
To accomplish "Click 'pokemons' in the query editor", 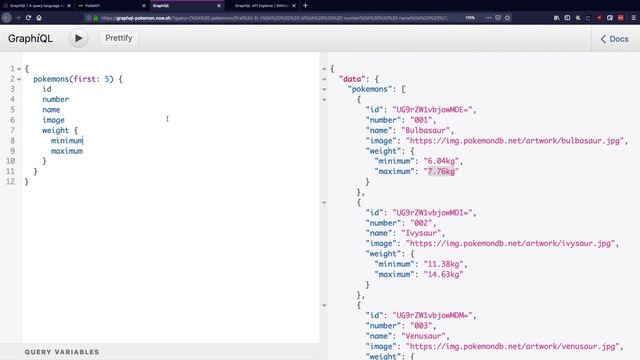I will click(x=51, y=79).
